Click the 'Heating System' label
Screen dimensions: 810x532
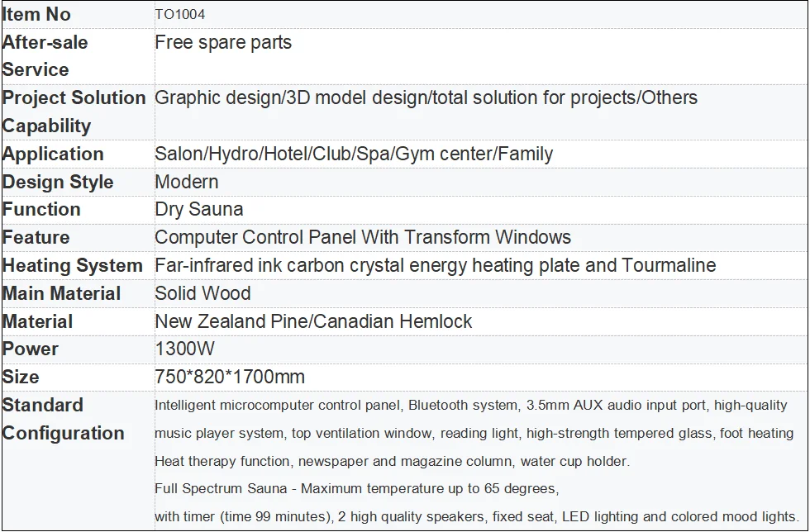tap(73, 266)
